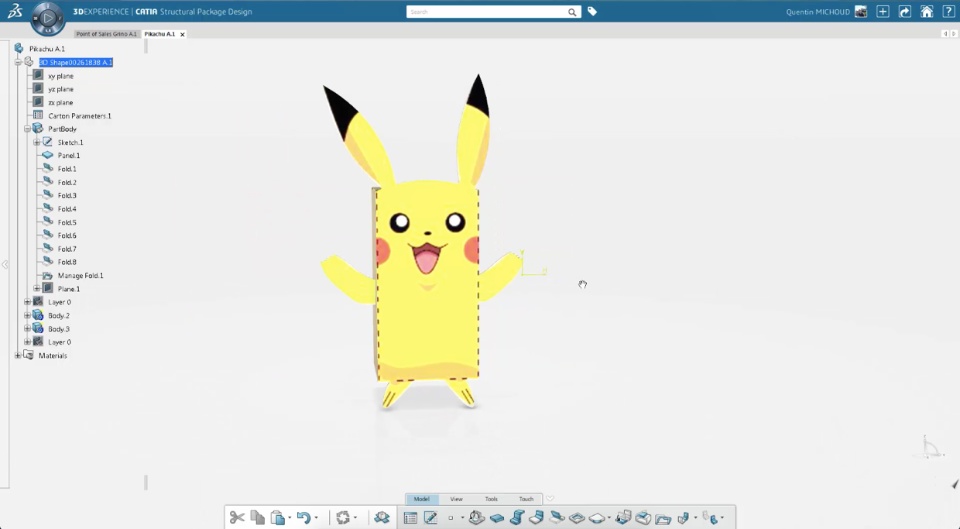The image size is (960, 529).
Task: Click the axis robot icon in the viewport corner
Action: [930, 447]
